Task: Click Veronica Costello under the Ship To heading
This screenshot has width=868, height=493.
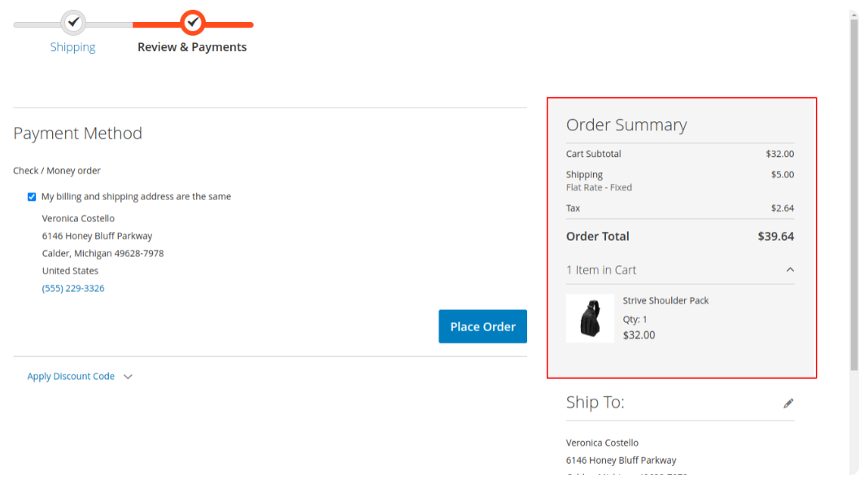Action: [602, 443]
